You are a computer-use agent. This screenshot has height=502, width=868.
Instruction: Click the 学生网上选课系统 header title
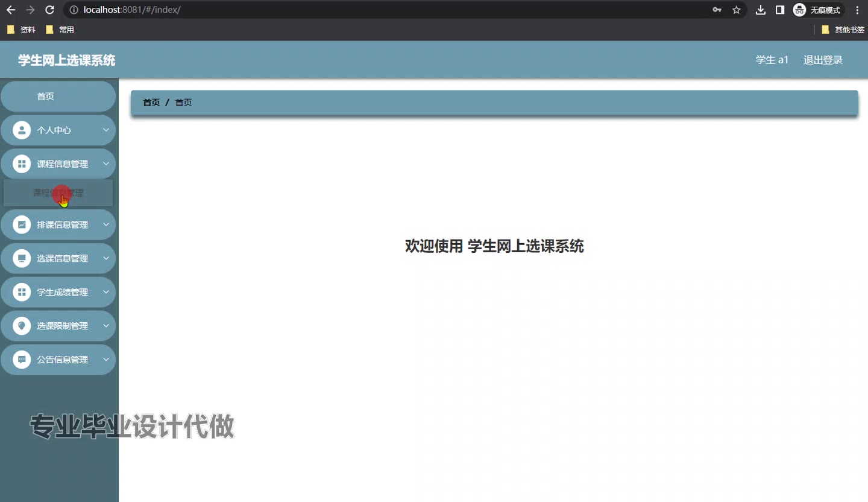click(x=66, y=60)
